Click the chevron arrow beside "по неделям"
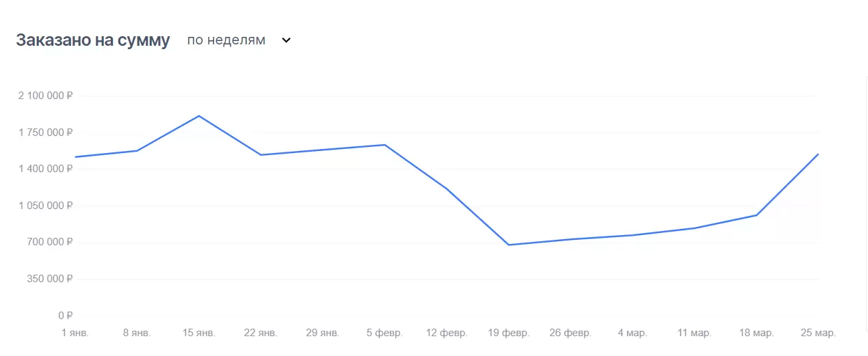868x356 pixels. (287, 40)
